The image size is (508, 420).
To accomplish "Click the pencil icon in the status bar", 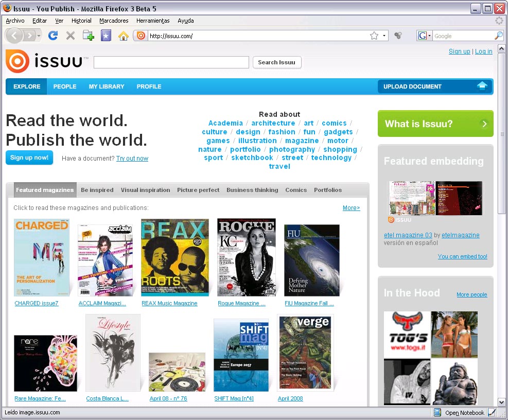I will coord(492,412).
